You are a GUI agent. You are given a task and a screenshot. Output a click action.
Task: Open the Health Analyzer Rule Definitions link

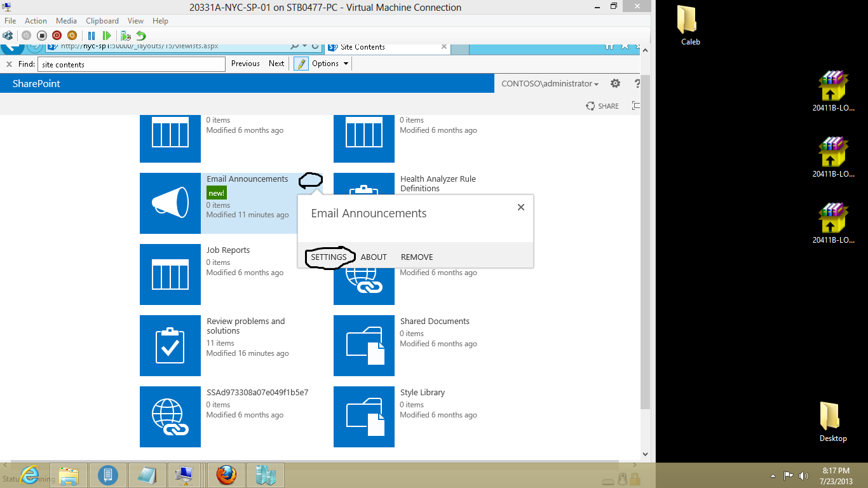(x=438, y=184)
